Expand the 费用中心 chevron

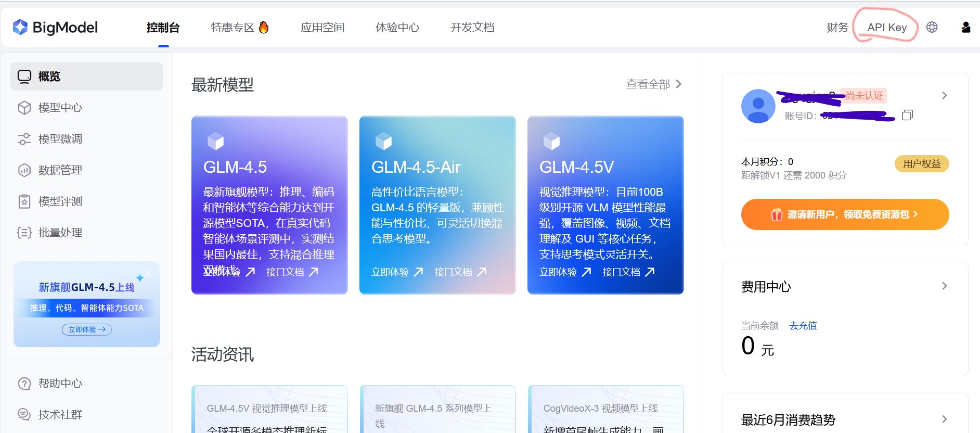(x=945, y=286)
